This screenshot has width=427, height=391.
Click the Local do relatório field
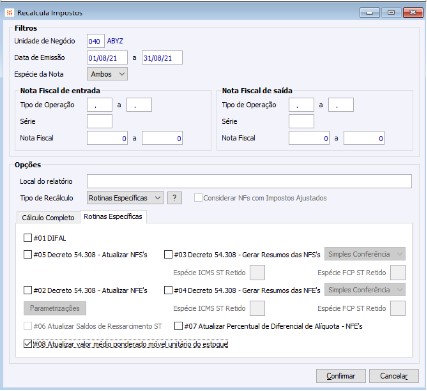[249, 181]
